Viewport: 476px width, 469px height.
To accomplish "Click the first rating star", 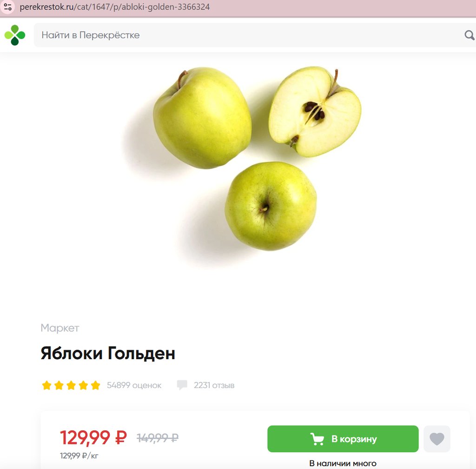I will pos(47,385).
